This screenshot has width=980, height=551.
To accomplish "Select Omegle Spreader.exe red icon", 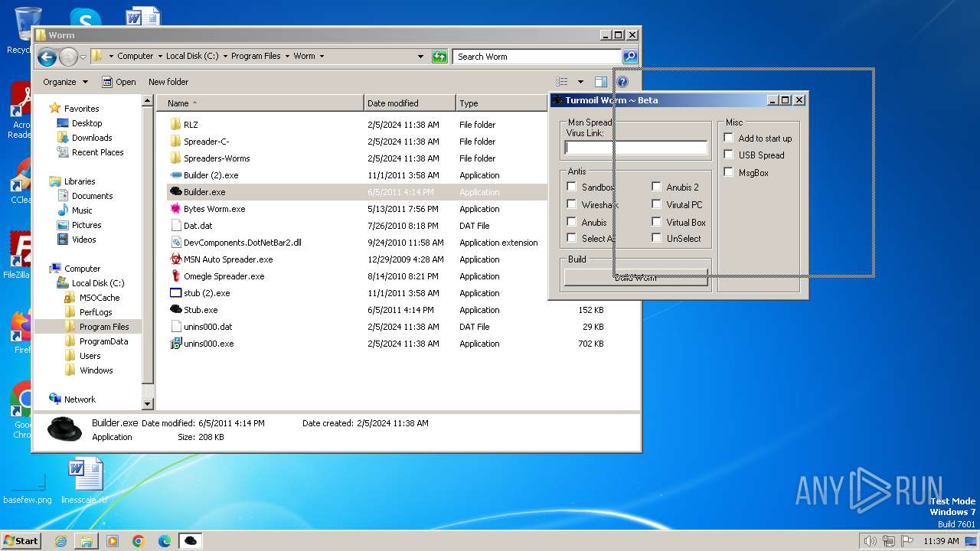I will coord(175,276).
